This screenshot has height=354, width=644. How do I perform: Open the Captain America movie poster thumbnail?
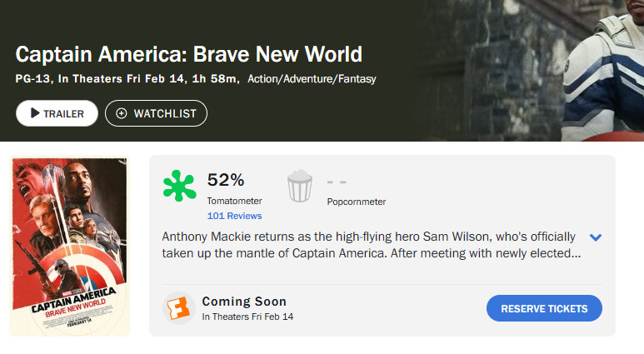[69, 246]
